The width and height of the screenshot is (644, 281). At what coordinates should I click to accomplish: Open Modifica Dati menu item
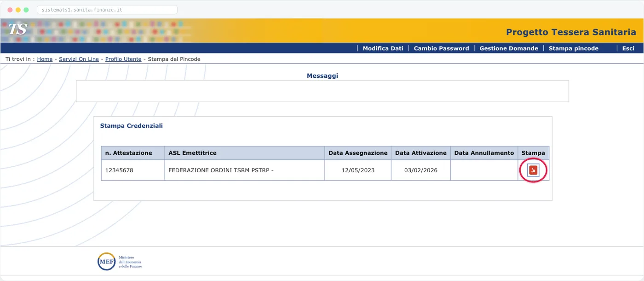click(383, 48)
